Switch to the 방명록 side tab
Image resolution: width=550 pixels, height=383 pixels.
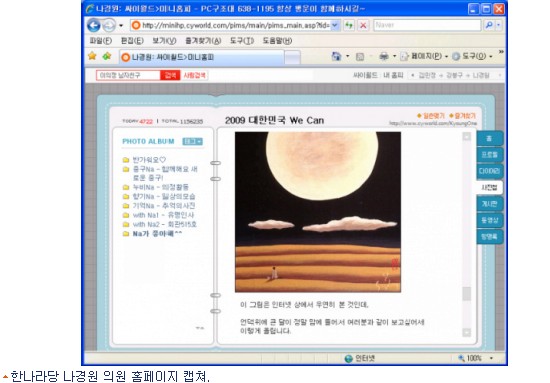490,237
